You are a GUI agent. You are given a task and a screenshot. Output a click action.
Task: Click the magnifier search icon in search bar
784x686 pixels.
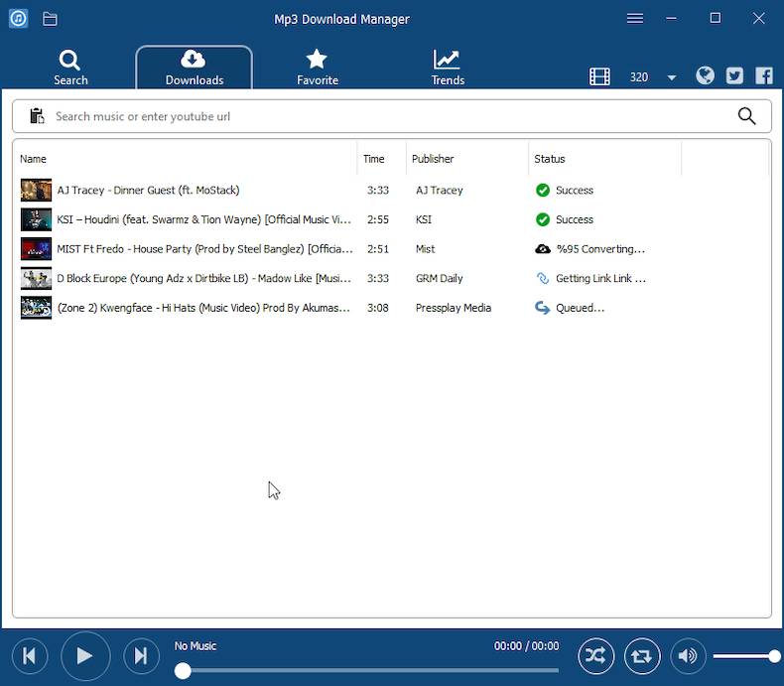click(x=747, y=116)
